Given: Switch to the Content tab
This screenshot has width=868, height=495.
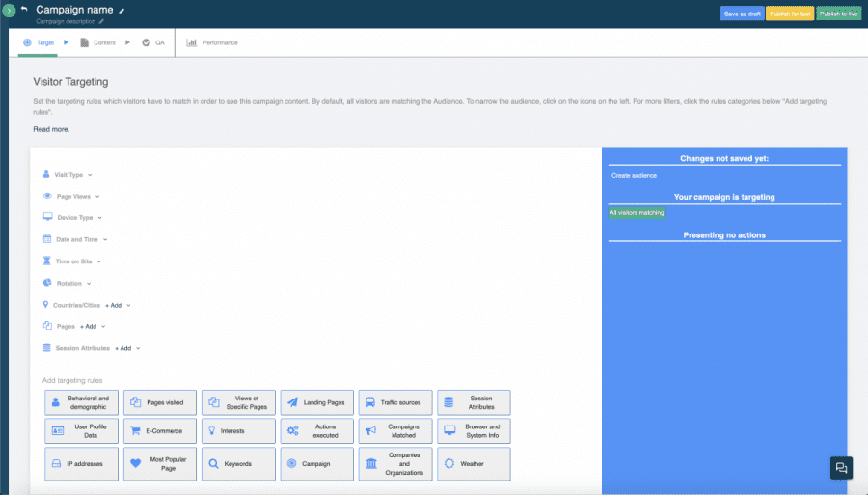Looking at the screenshot, I should pos(98,42).
